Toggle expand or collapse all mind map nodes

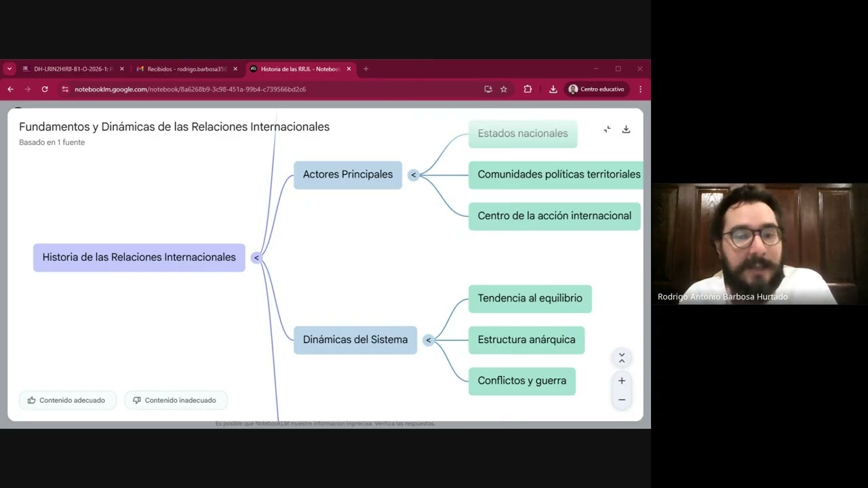click(621, 357)
